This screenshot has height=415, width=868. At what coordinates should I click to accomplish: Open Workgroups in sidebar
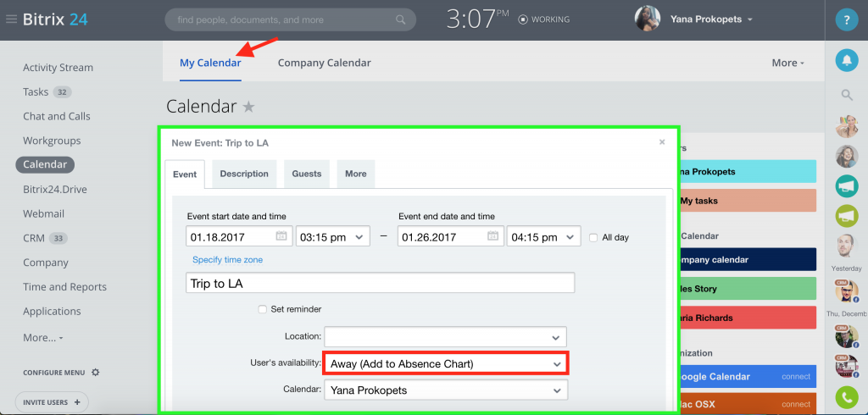pos(52,141)
